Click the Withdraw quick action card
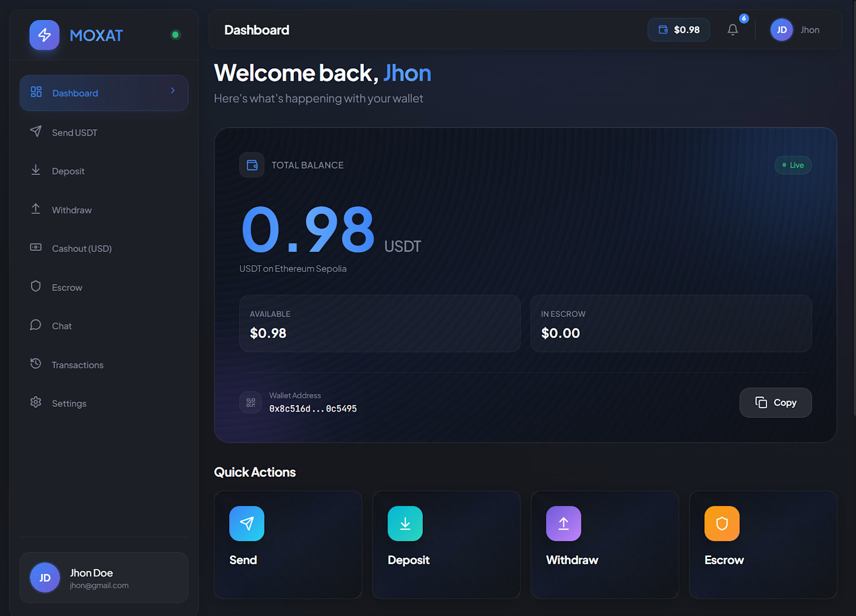 pyautogui.click(x=605, y=545)
